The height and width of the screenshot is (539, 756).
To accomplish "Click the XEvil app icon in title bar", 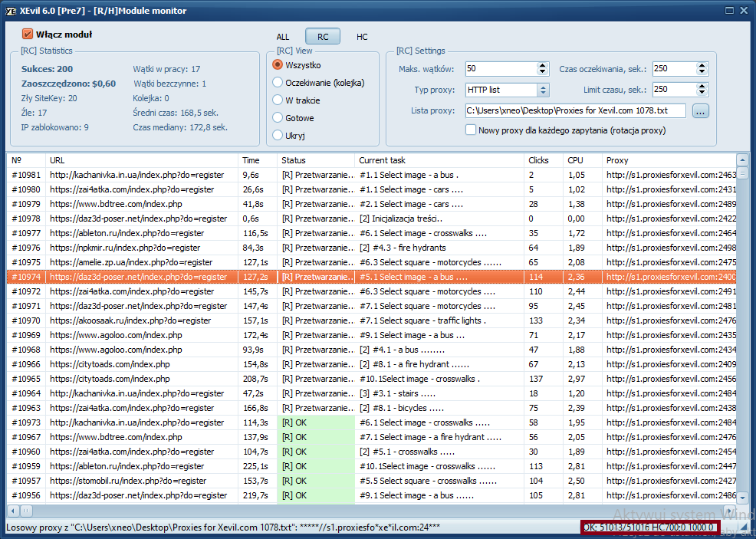I will click(11, 11).
